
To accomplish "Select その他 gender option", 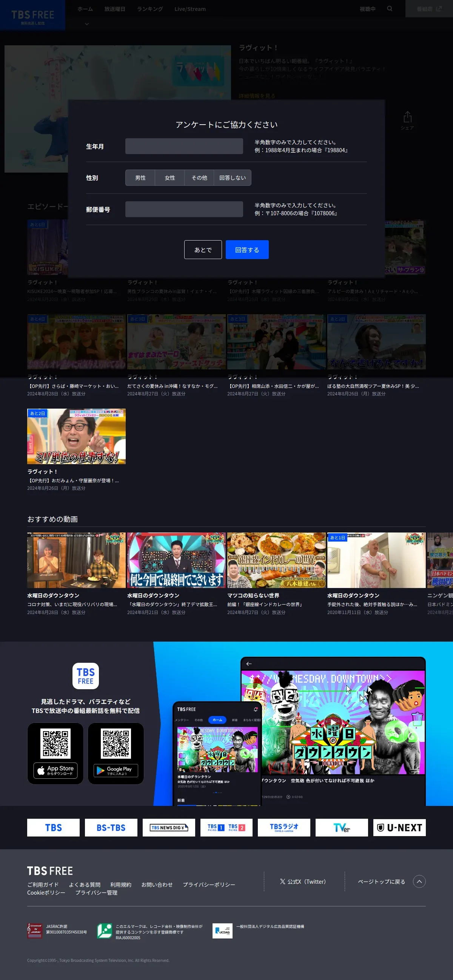I will (x=199, y=177).
